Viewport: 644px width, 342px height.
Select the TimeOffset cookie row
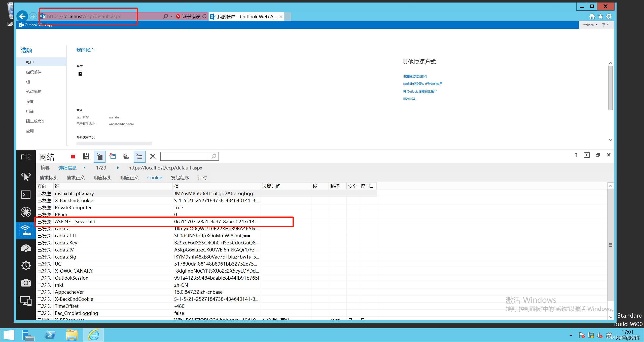206,306
